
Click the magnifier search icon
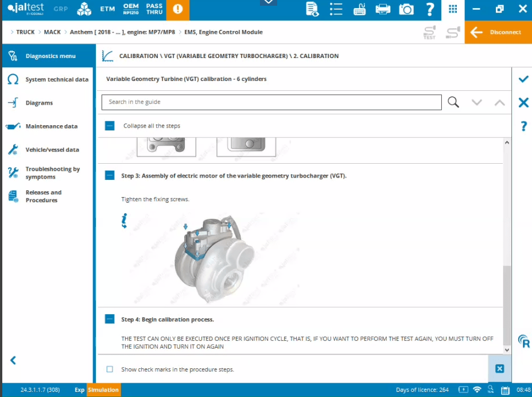(453, 102)
